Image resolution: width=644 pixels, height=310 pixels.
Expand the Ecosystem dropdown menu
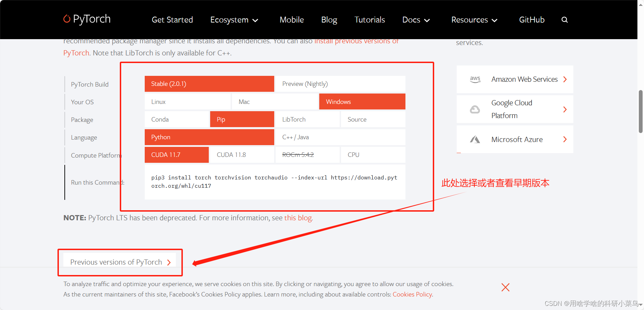[234, 20]
